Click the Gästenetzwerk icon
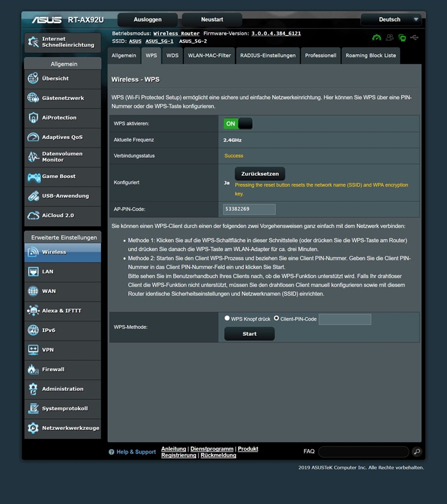 pos(33,98)
